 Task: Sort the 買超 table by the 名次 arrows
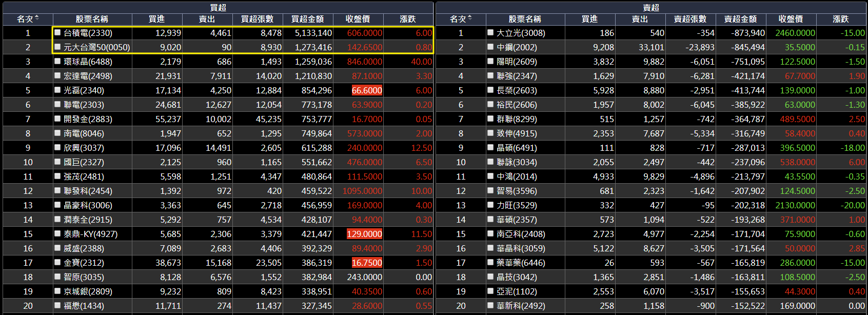coord(37,18)
